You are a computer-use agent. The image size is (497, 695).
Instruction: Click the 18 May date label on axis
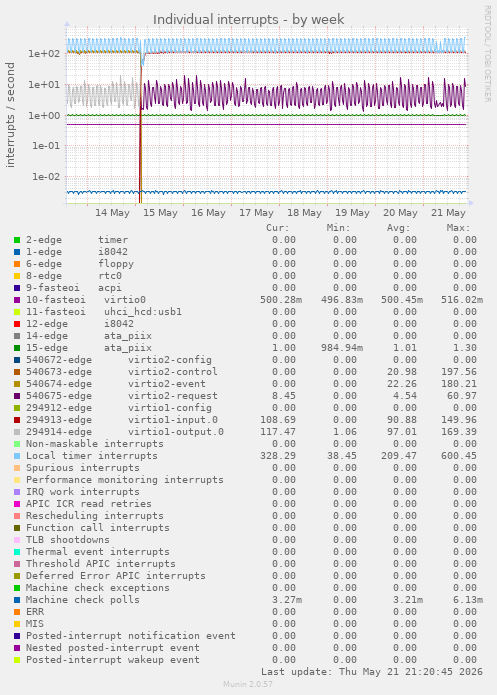click(304, 213)
